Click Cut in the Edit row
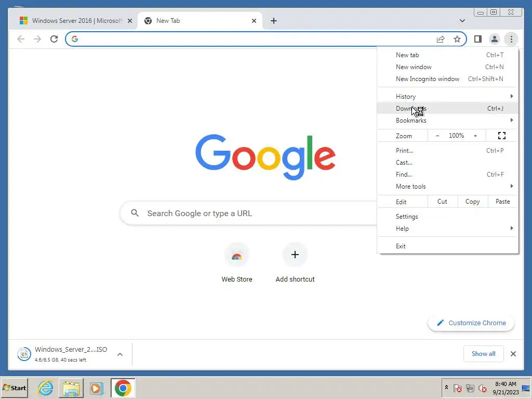 [443, 202]
